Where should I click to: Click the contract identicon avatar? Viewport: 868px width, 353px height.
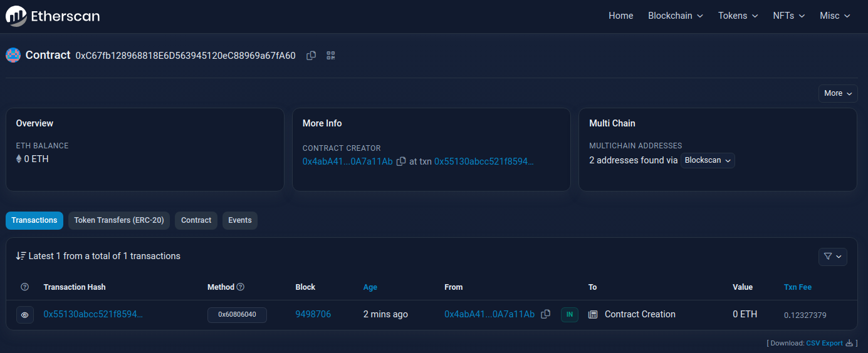(x=13, y=55)
